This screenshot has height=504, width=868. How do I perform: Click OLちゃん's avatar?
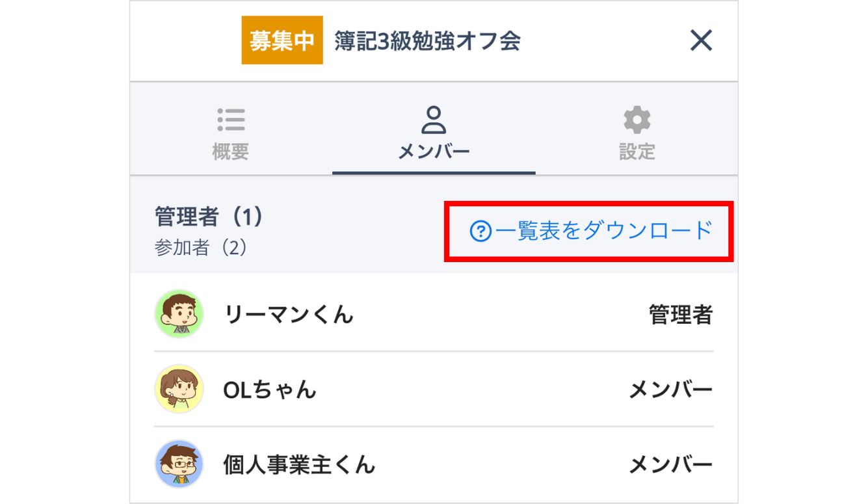pos(179,389)
